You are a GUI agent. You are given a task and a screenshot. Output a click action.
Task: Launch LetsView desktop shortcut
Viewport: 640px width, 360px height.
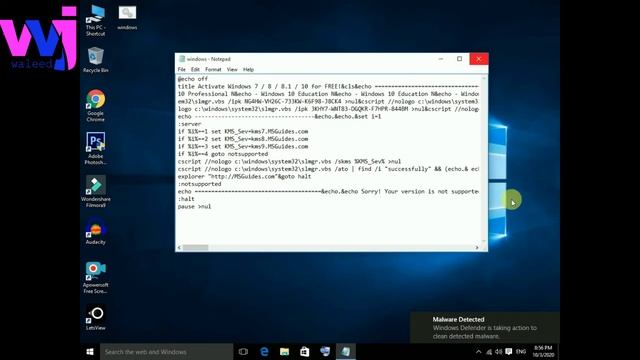pos(96,317)
